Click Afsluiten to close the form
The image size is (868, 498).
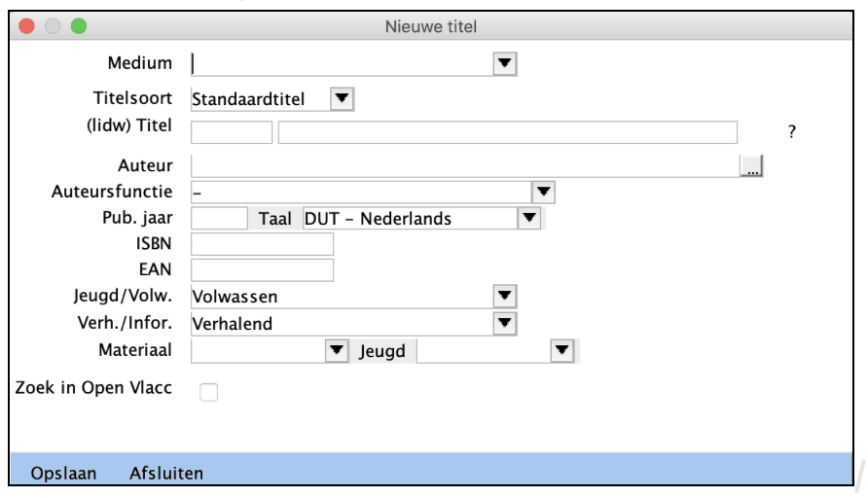166,474
